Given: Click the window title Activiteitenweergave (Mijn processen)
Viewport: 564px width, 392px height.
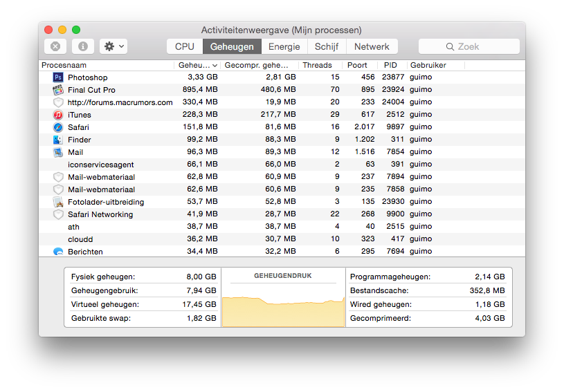Looking at the screenshot, I should (281, 30).
